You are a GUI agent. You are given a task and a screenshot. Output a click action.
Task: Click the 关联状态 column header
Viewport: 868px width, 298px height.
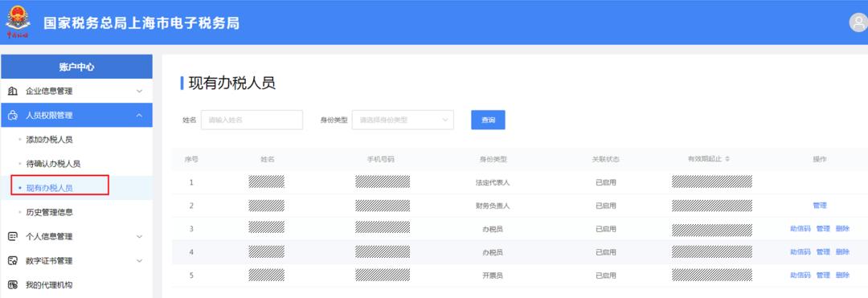click(606, 159)
